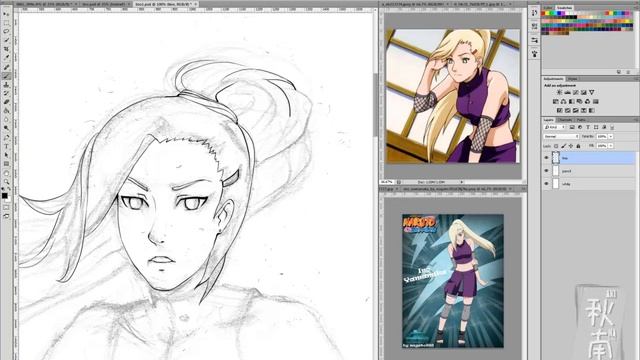Add a Channel Mixer adjustment (circles icon)
The height and width of the screenshot is (360, 640).
click(588, 101)
